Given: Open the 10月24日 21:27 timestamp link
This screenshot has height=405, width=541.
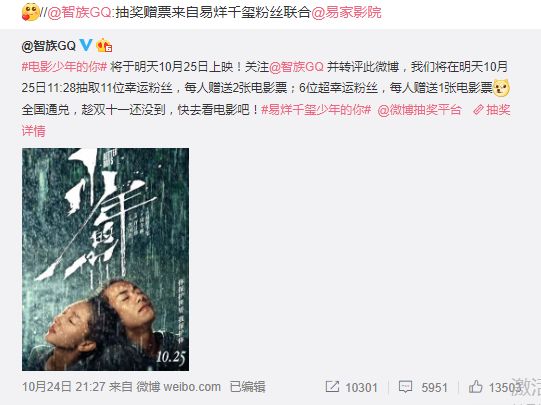Looking at the screenshot, I should pyautogui.click(x=63, y=387).
